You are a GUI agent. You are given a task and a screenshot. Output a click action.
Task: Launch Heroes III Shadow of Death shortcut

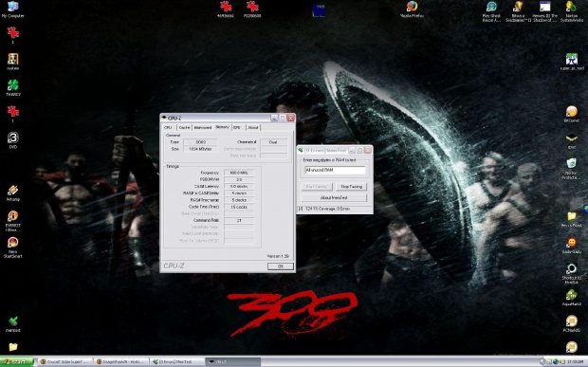[x=544, y=11]
